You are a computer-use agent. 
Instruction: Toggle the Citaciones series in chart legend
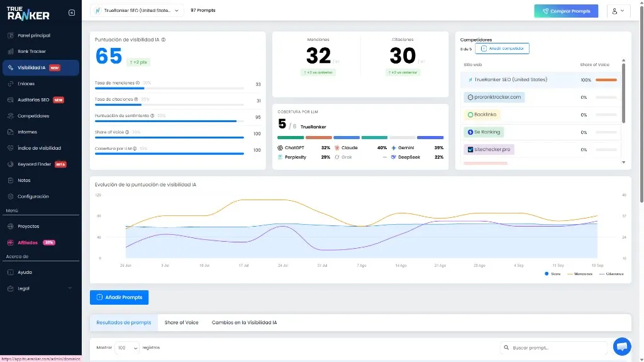611,274
